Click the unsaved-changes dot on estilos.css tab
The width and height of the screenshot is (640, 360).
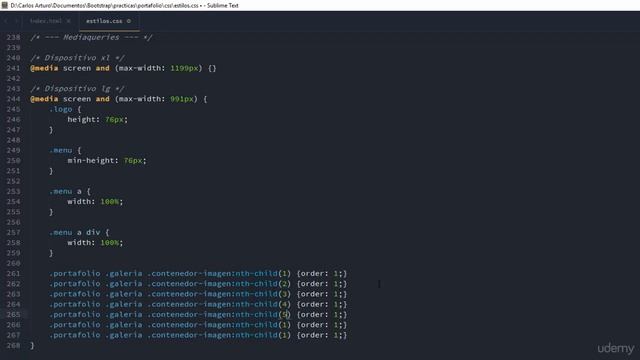129,21
